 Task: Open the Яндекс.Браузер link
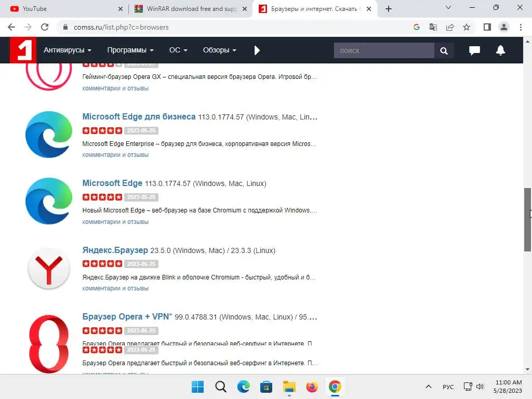point(115,250)
